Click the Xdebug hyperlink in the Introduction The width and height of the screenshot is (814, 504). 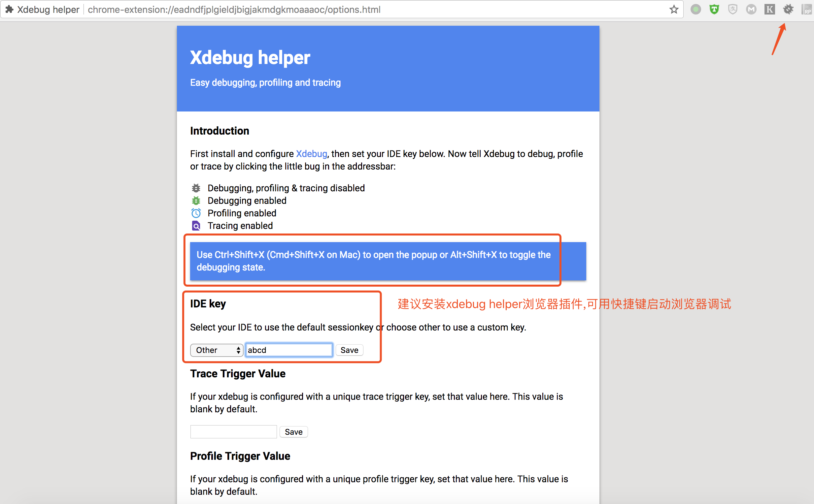[x=311, y=154]
